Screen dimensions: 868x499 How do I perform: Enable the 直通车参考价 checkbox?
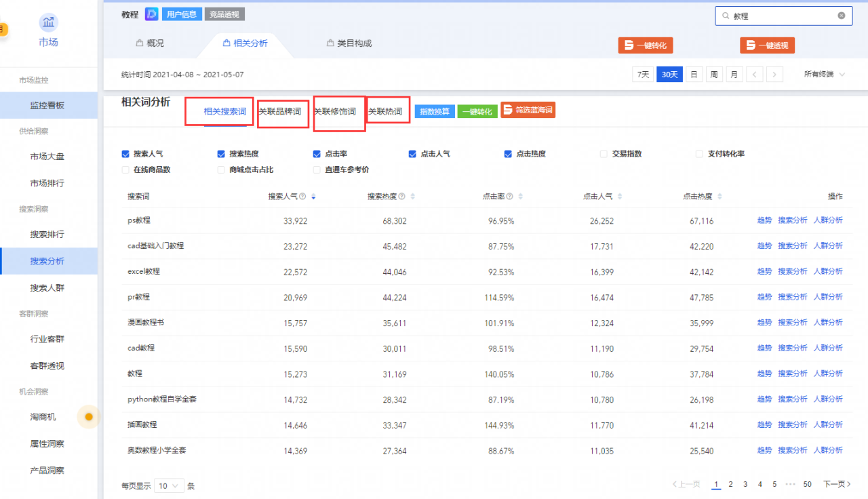[317, 169]
